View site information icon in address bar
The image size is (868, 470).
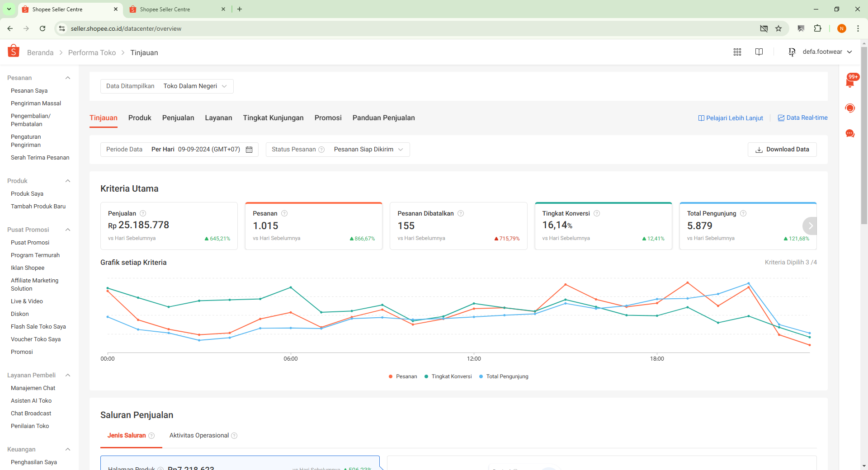(62, 28)
